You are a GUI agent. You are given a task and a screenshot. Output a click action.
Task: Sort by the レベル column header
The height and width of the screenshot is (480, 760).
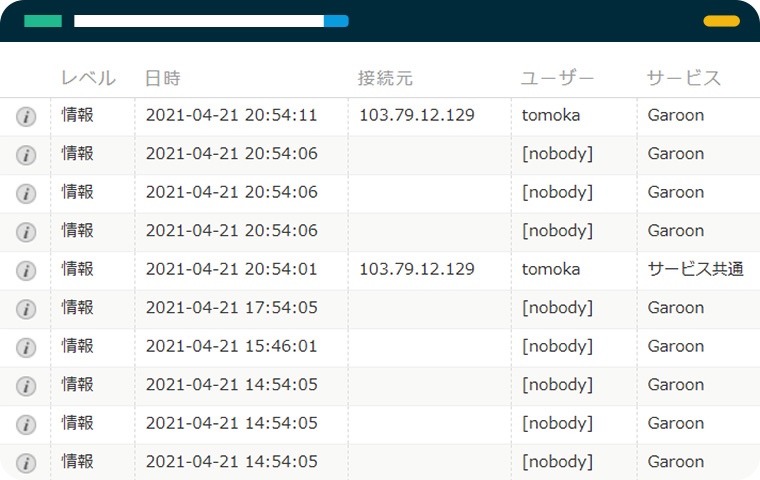tap(88, 78)
